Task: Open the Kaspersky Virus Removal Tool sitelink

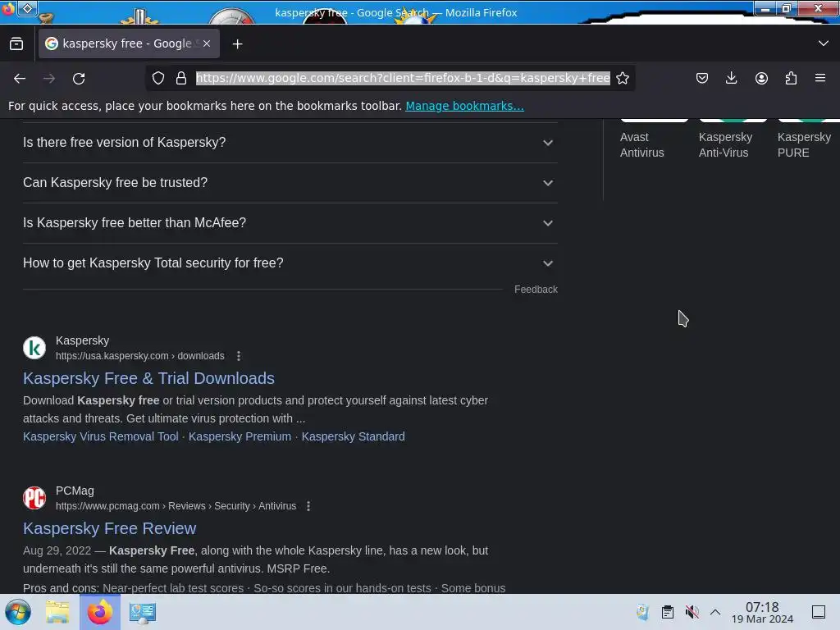Action: click(x=101, y=436)
